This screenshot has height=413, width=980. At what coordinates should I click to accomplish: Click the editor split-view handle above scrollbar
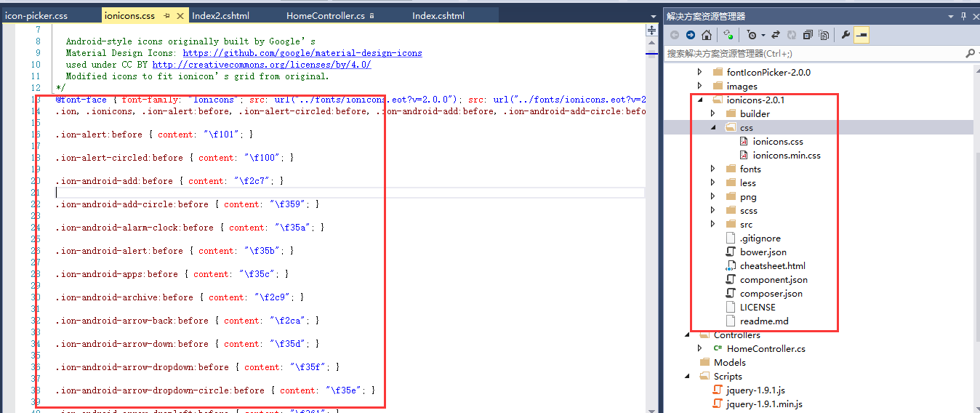[x=651, y=30]
